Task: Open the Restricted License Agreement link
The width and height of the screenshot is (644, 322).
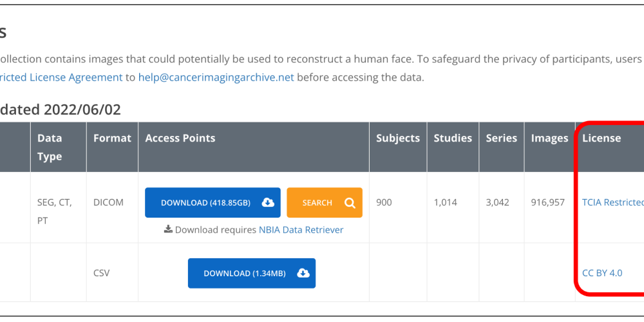Action: pos(61,77)
